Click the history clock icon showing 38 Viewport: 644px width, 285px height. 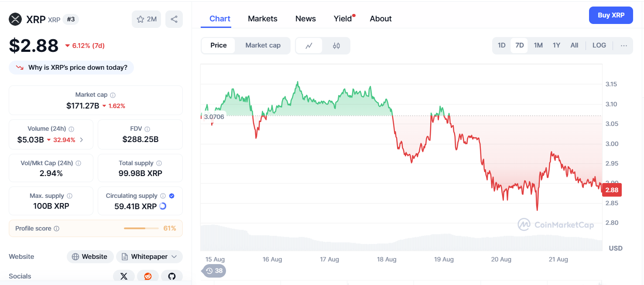[x=213, y=271]
